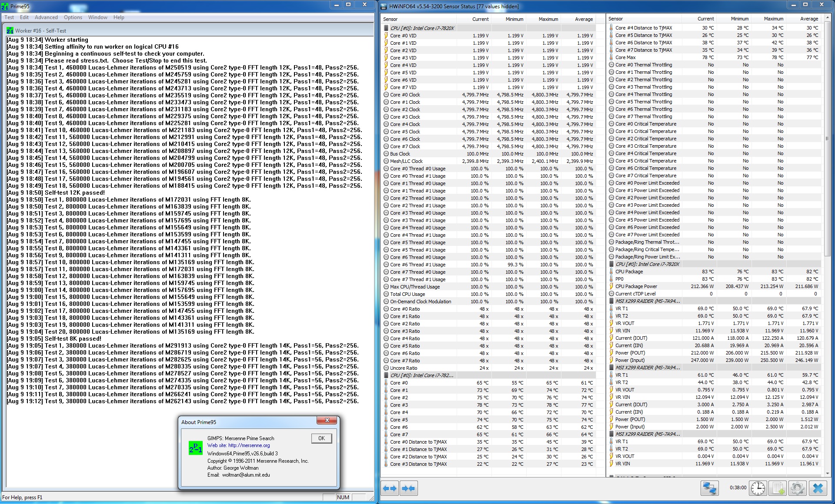
Task: Click the Prime95 title bar icon
Action: coord(5,6)
